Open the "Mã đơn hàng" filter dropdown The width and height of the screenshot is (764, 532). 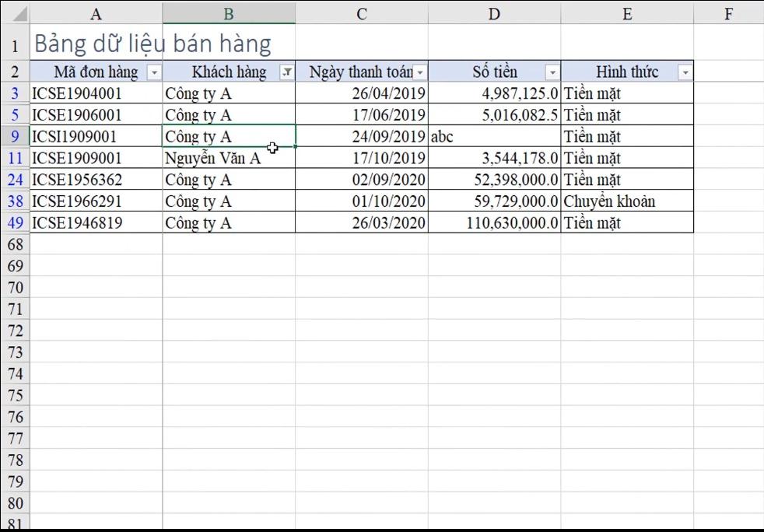pos(155,72)
